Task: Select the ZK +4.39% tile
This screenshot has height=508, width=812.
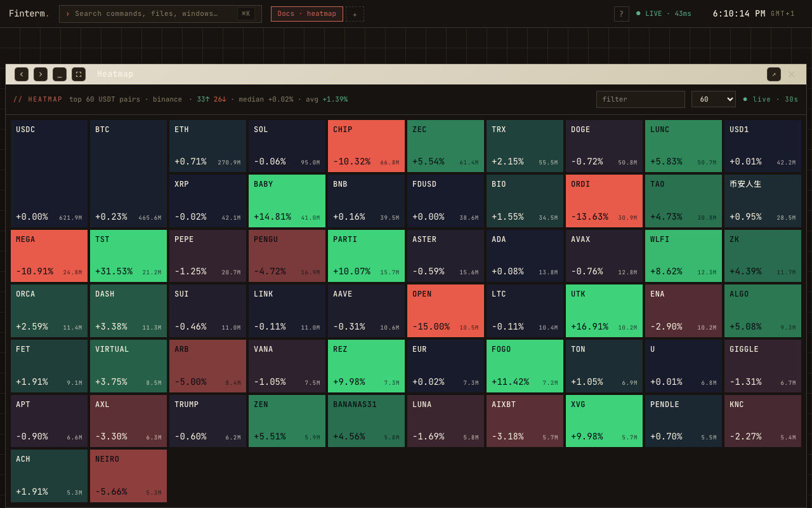Action: click(763, 256)
